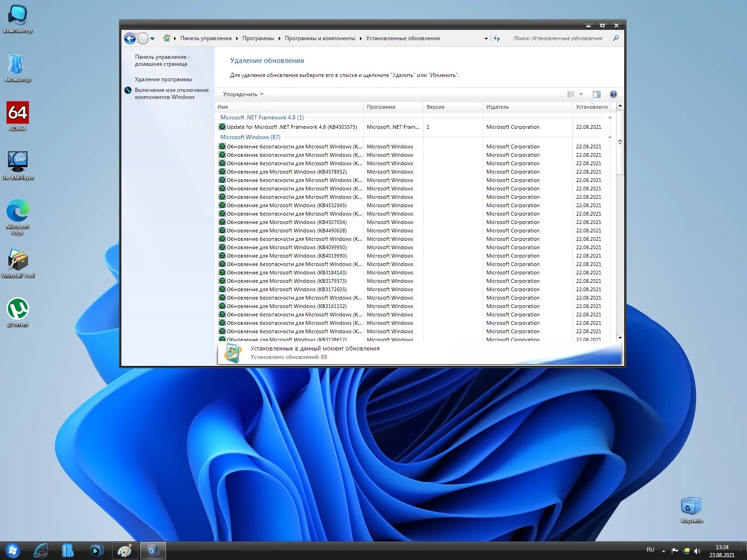
Task: Open Microsoft Edge desktop shortcut
Action: click(x=18, y=217)
